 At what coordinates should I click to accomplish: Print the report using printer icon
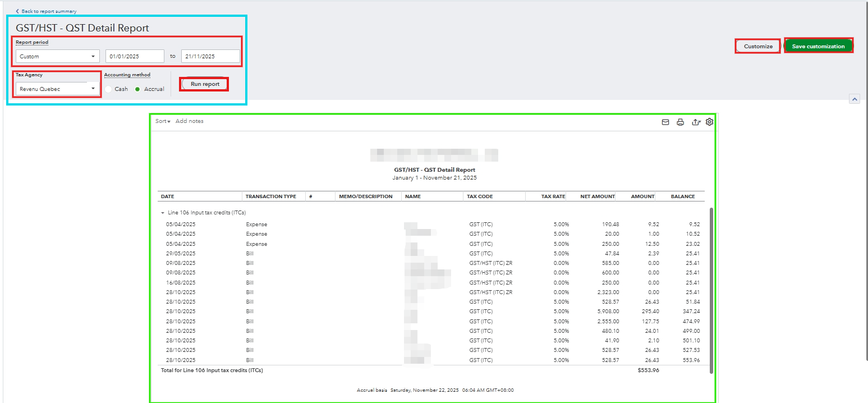click(680, 122)
